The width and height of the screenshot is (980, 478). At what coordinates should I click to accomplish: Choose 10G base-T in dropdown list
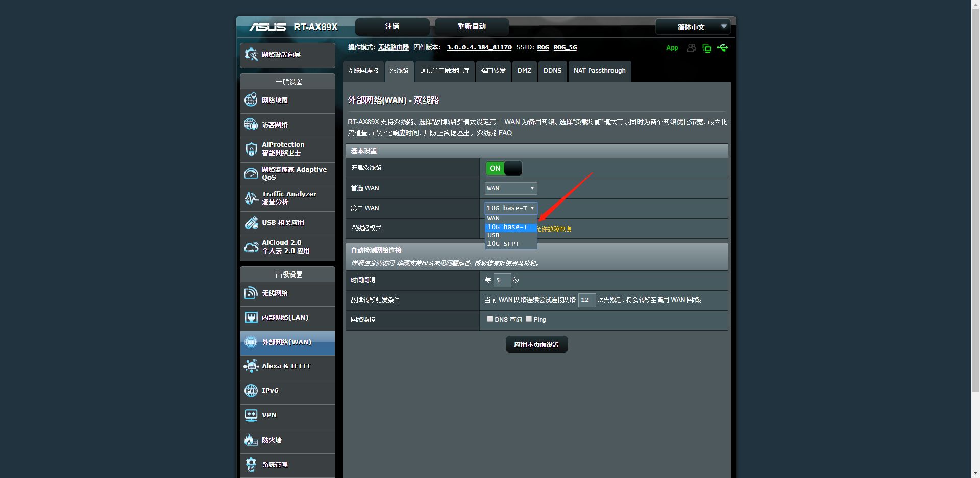[510, 227]
